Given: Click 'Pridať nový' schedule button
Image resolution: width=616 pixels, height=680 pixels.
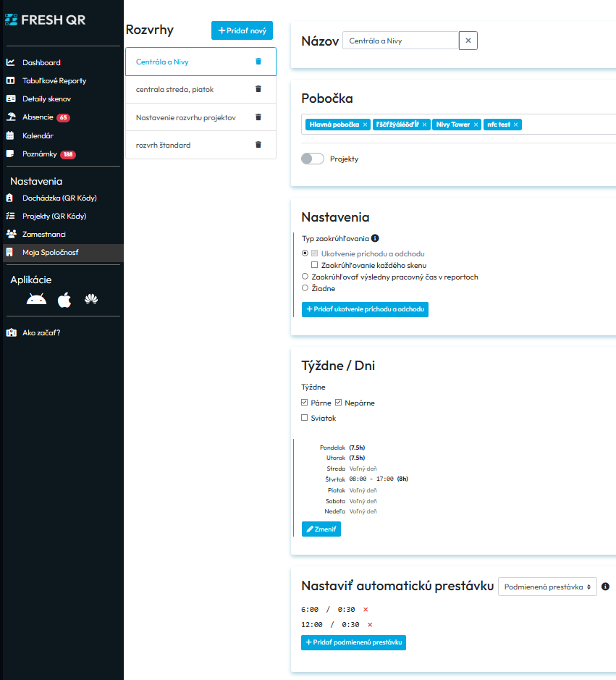Looking at the screenshot, I should (242, 30).
